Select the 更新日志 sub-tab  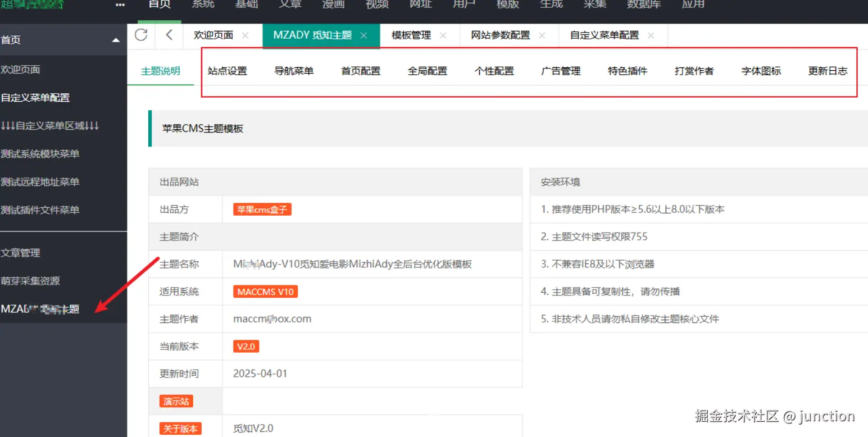(828, 71)
